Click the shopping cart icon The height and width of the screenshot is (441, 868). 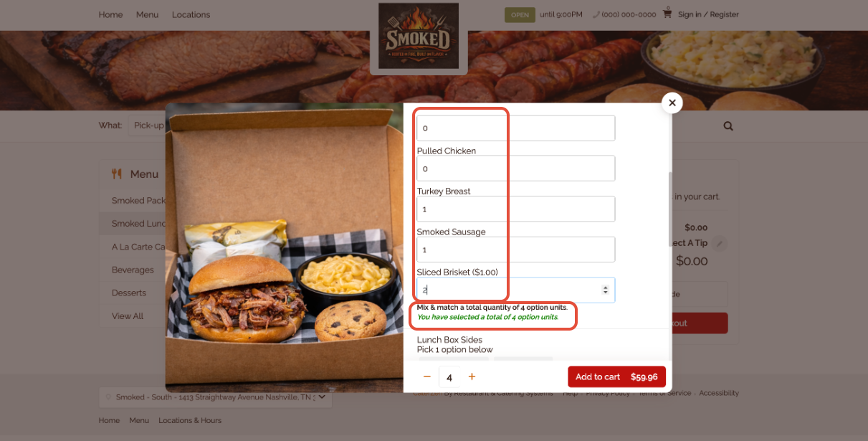667,14
